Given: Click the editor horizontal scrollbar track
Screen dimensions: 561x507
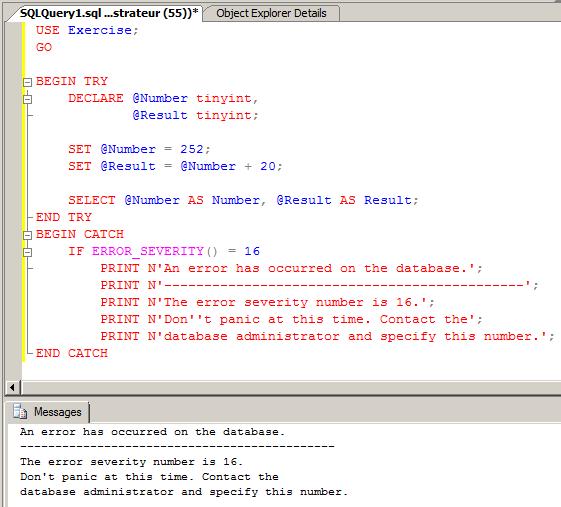Looking at the screenshot, I should pos(291,387).
